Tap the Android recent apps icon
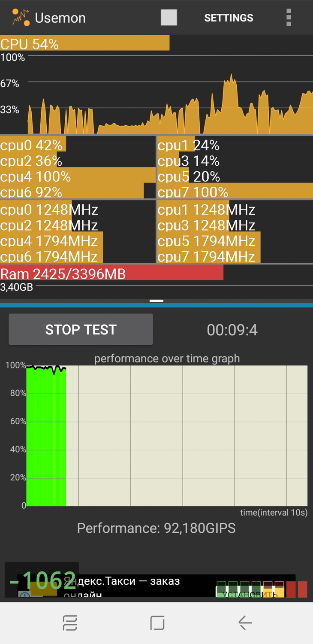Viewport: 313px width, 644px height. coord(70,623)
